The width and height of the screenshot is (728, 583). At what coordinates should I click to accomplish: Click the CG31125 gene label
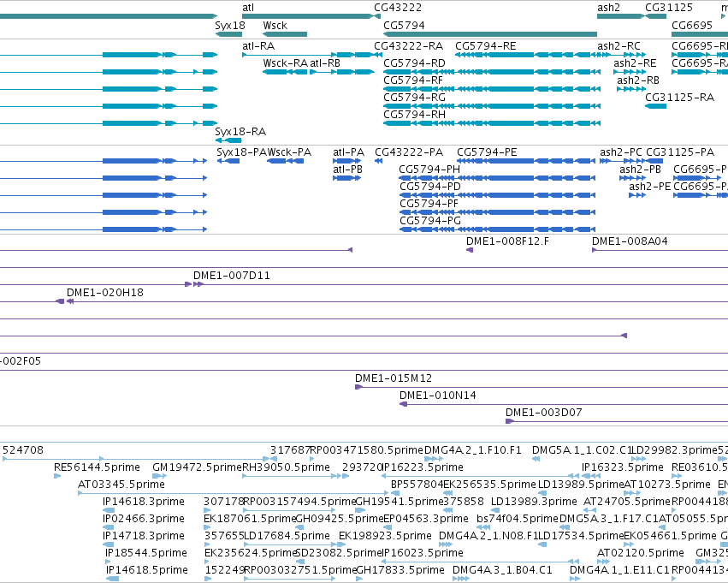669,8
